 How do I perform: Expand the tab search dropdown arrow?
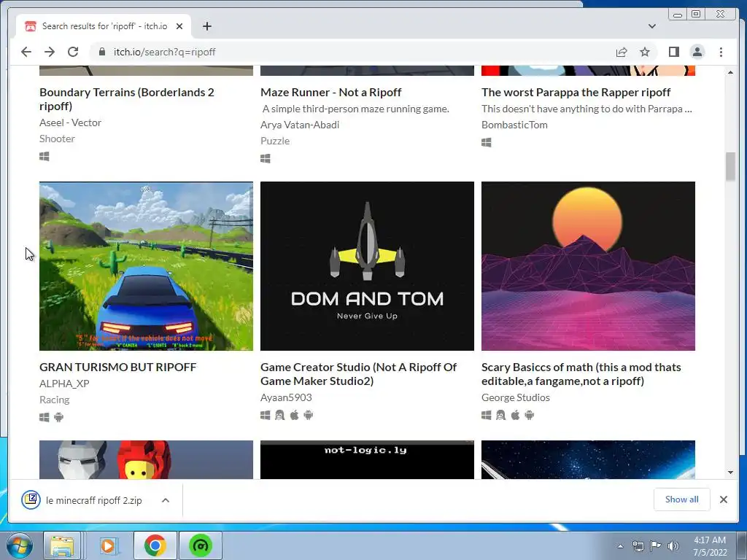point(651,26)
